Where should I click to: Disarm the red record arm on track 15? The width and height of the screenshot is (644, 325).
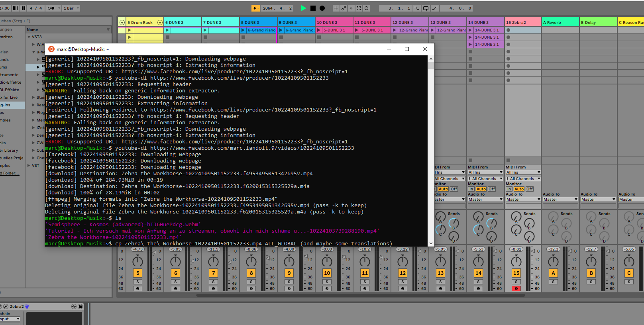pos(516,288)
